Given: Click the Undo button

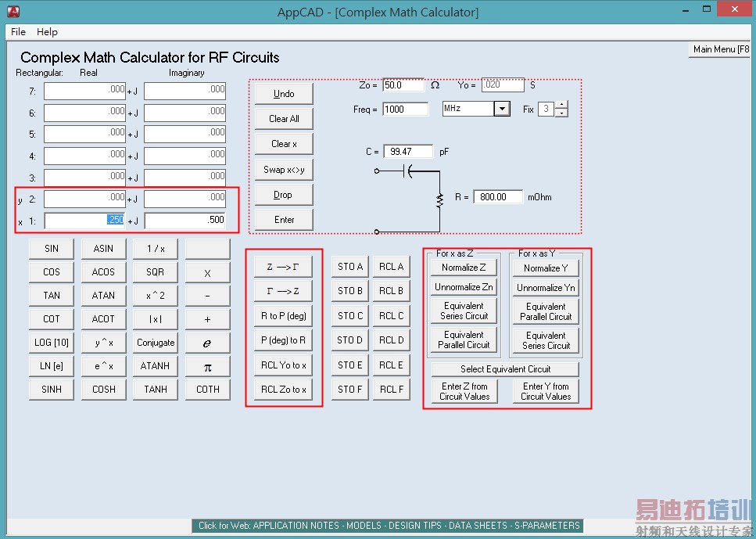Looking at the screenshot, I should point(284,94).
